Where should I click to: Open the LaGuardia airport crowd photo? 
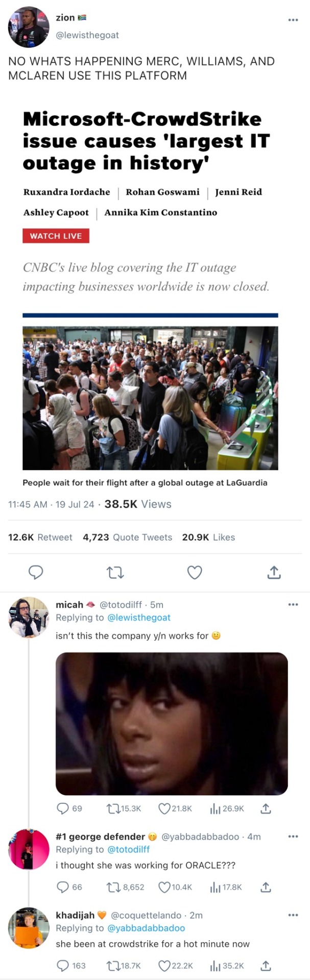coord(150,398)
